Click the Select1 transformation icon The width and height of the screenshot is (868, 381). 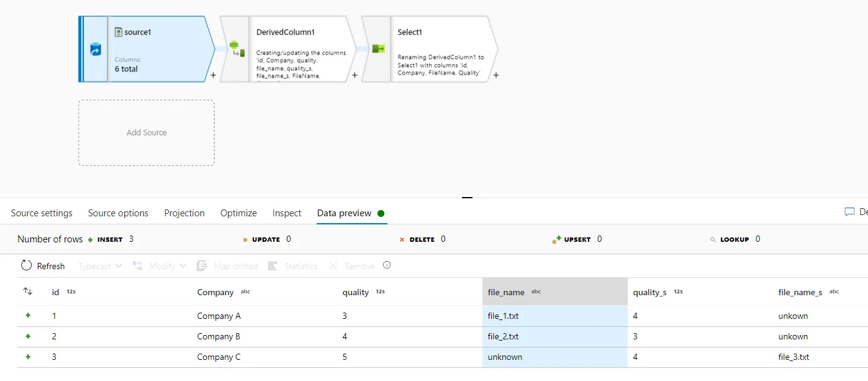pos(377,48)
